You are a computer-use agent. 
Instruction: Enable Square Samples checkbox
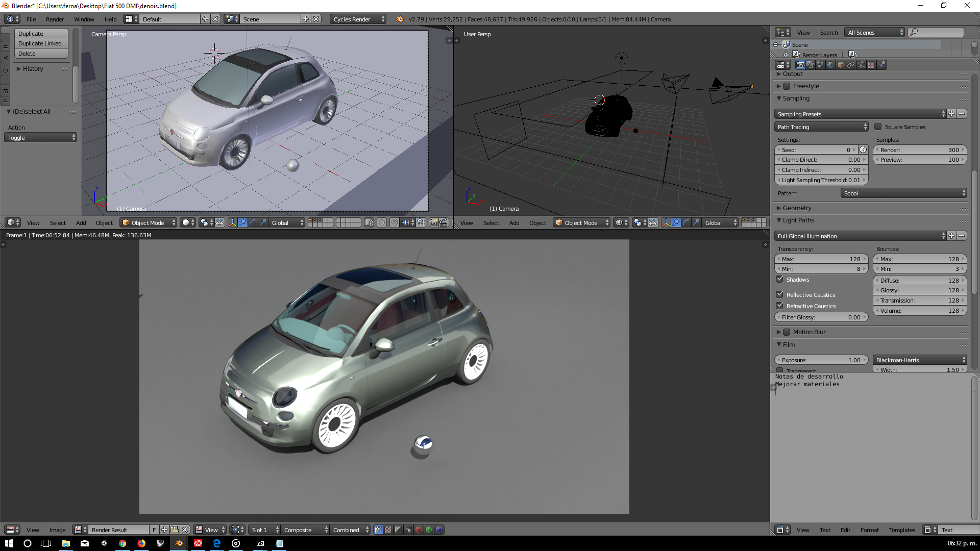[878, 127]
